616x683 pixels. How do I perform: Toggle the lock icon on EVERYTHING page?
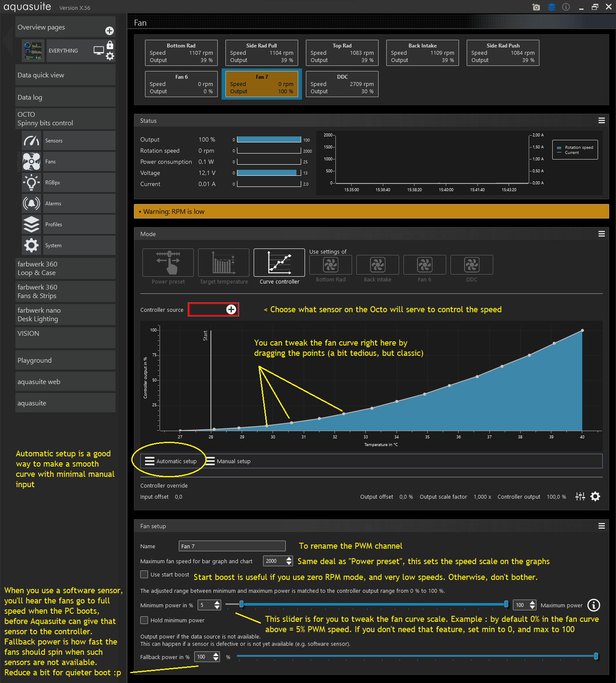pyautogui.click(x=110, y=45)
